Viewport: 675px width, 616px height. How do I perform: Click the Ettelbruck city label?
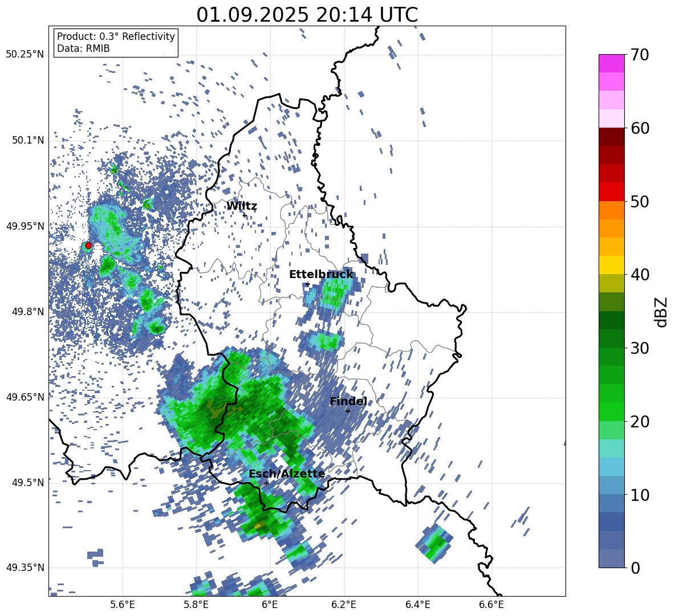[x=321, y=275]
